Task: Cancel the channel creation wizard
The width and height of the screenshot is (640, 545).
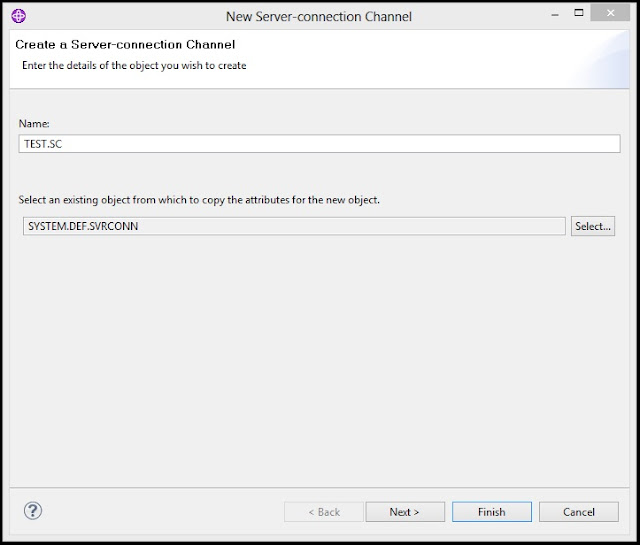Action: (x=578, y=511)
